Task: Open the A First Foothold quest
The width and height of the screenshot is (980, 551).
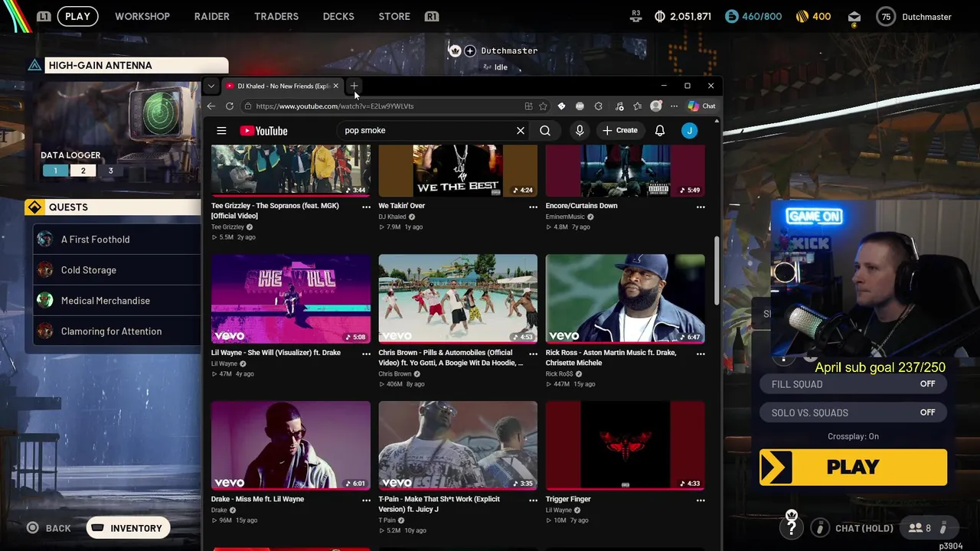Action: 116,240
